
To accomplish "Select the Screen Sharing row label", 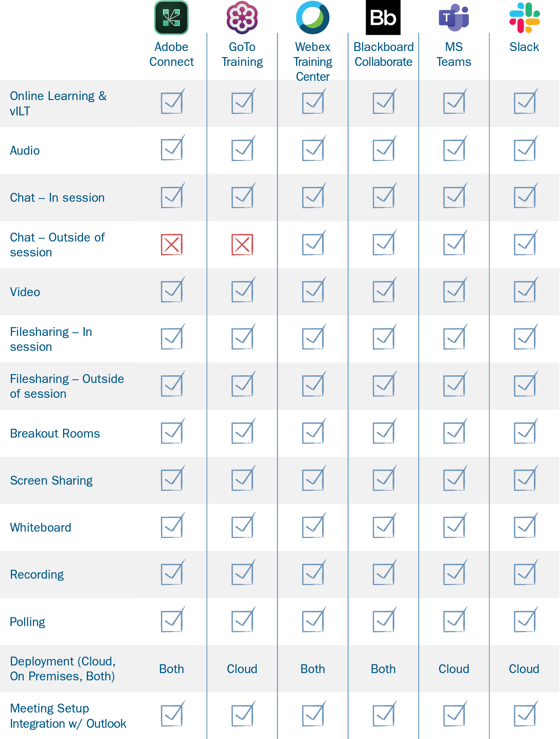I will pos(51,481).
